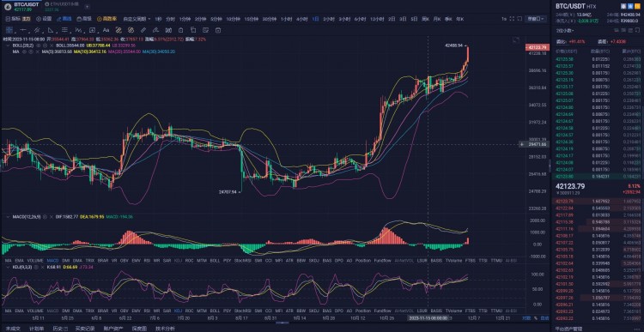Screen dimensions: 644x332
Task: Open chart 设置 settings
Action: click(x=44, y=19)
